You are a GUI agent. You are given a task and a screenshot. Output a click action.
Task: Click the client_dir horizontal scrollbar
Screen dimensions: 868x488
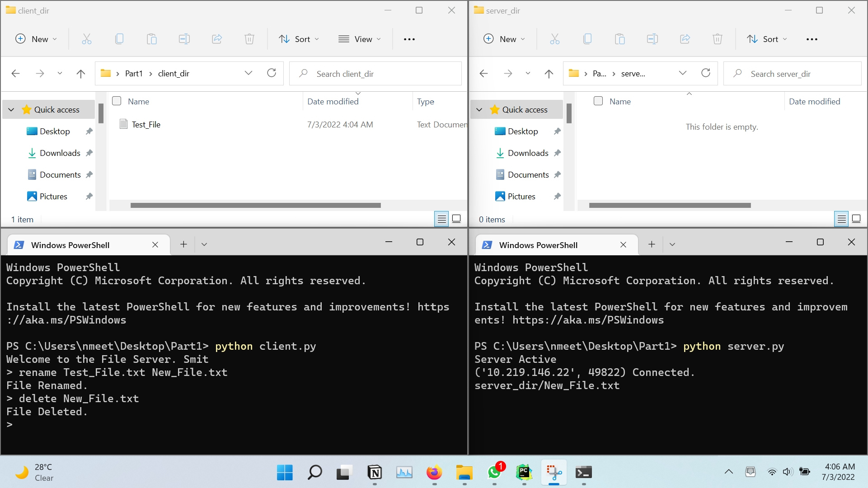coord(255,206)
